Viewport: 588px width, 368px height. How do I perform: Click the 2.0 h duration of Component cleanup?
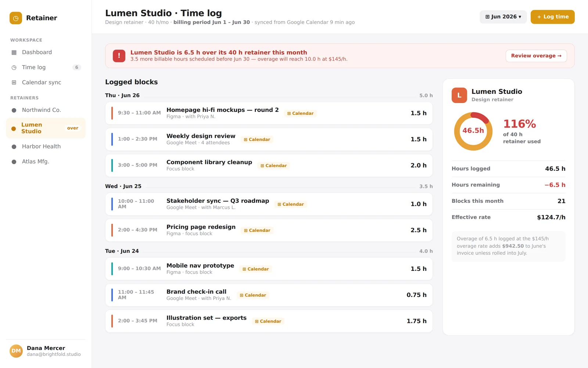(x=419, y=166)
